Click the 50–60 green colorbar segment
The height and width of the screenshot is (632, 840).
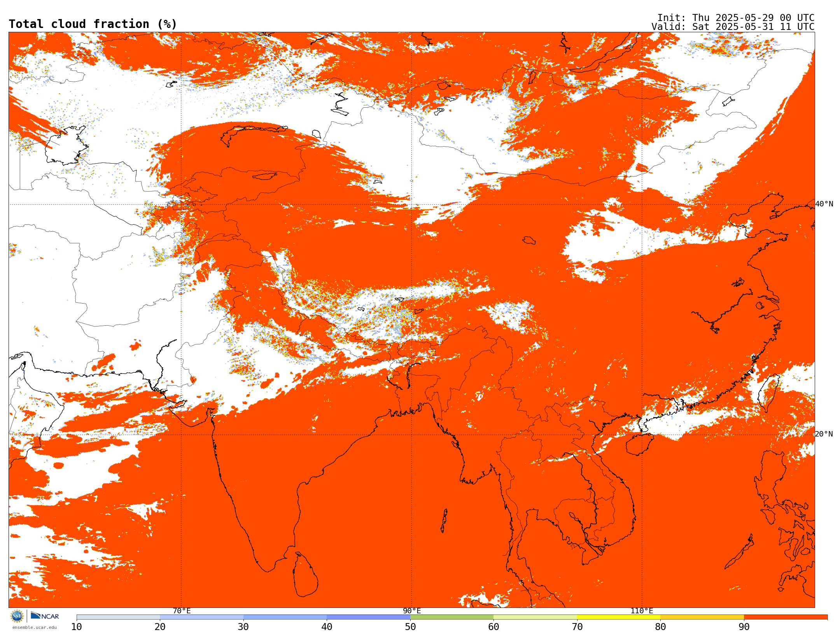(452, 617)
